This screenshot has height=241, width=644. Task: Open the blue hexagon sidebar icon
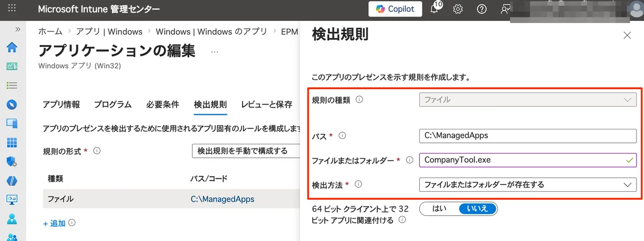(12, 180)
